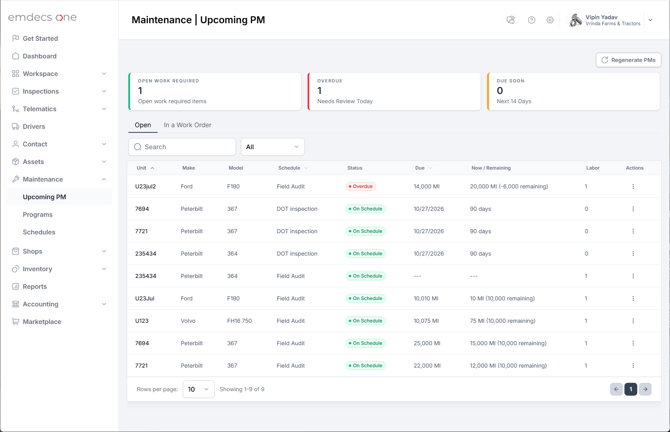The image size is (670, 432).
Task: Expand the Inspections menu chevron
Action: tap(104, 91)
